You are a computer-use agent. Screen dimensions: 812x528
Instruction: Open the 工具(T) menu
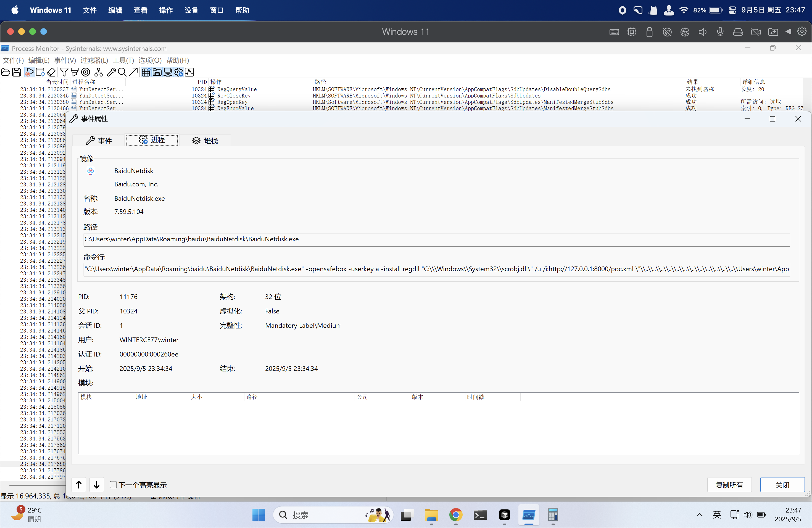[123, 60]
